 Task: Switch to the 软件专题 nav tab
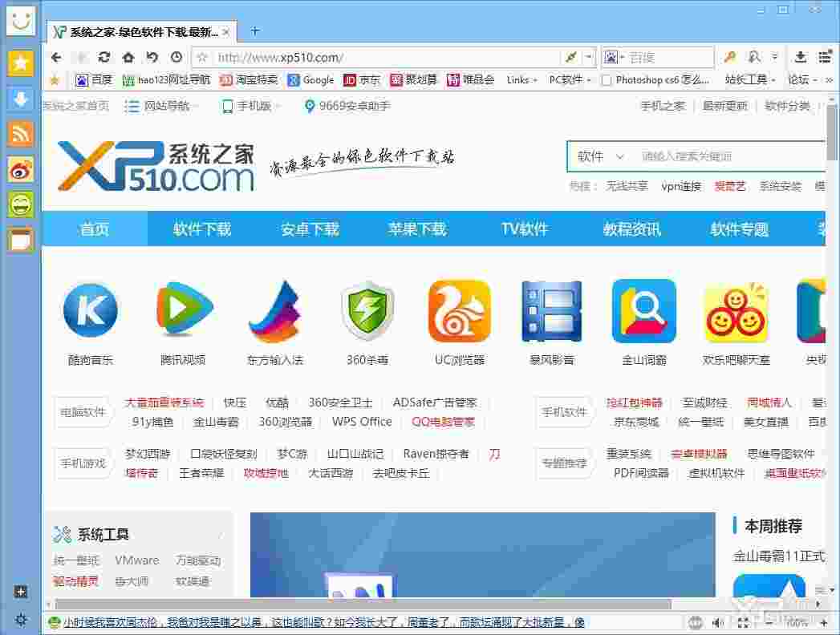tap(740, 229)
